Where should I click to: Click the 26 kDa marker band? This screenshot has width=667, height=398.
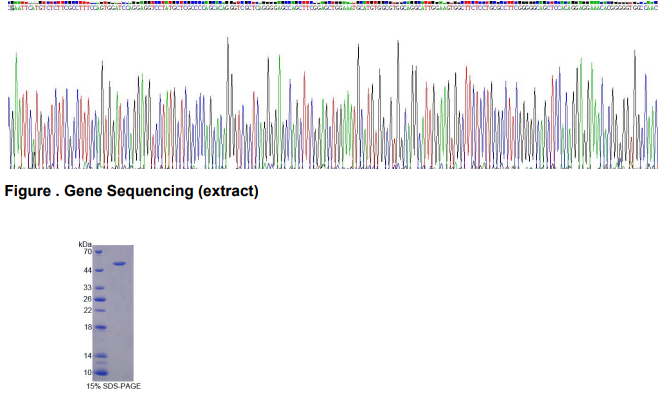pos(100,299)
